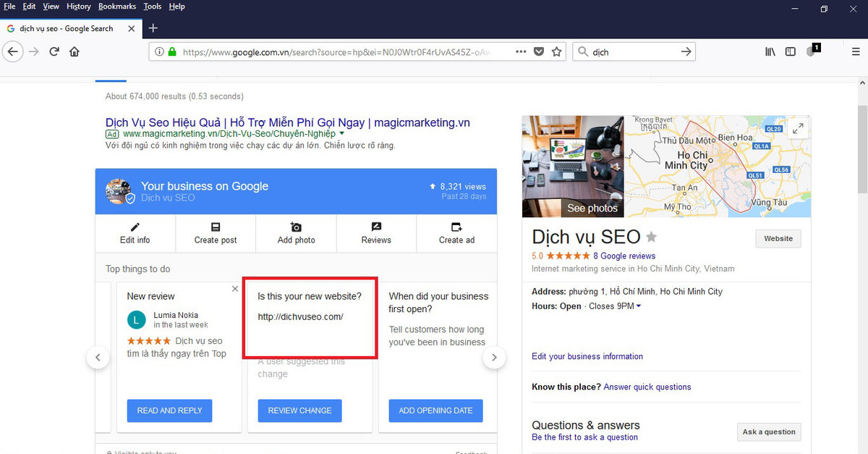This screenshot has width=868, height=454.
Task: Click the Website button in knowledge panel
Action: [x=778, y=238]
